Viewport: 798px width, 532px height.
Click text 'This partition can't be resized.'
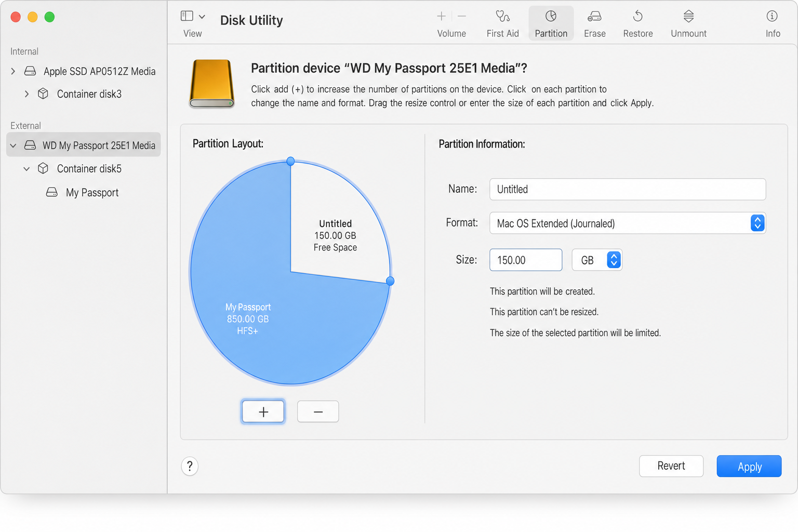544,312
